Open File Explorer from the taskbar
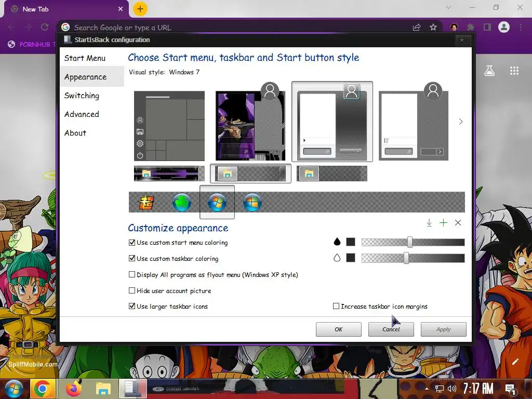Image resolution: width=532 pixels, height=399 pixels. pos(103,389)
